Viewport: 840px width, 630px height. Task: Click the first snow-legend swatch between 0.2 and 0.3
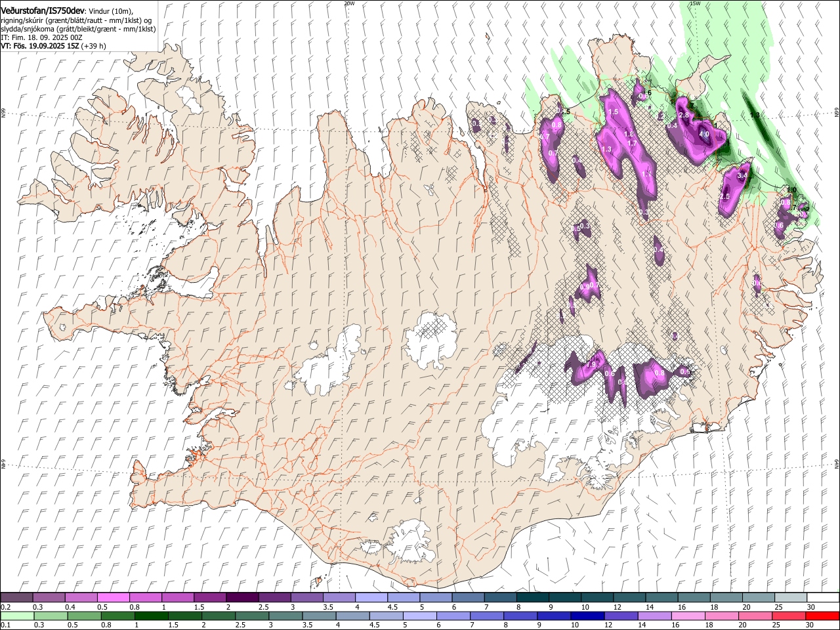(16, 598)
